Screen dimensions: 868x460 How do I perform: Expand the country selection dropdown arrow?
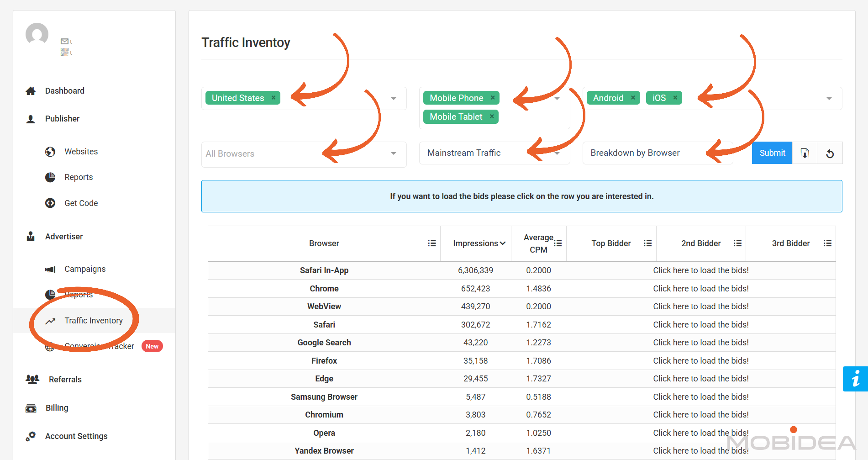[x=394, y=99]
